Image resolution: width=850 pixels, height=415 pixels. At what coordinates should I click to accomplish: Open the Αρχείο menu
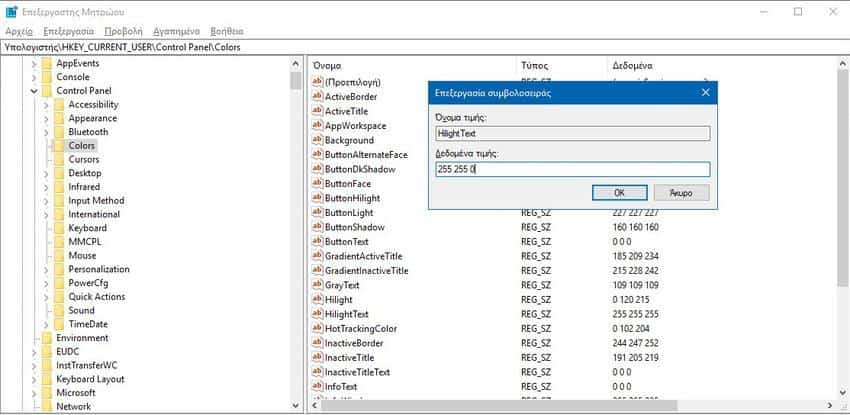(19, 31)
